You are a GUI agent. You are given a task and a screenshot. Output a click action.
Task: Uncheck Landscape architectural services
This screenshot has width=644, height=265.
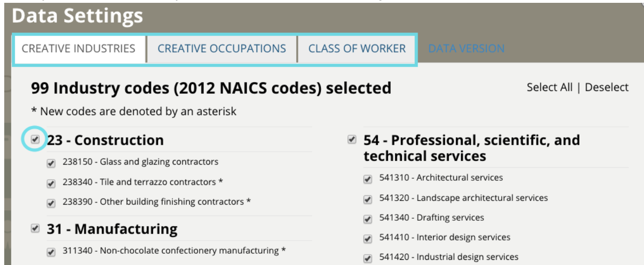coord(368,199)
